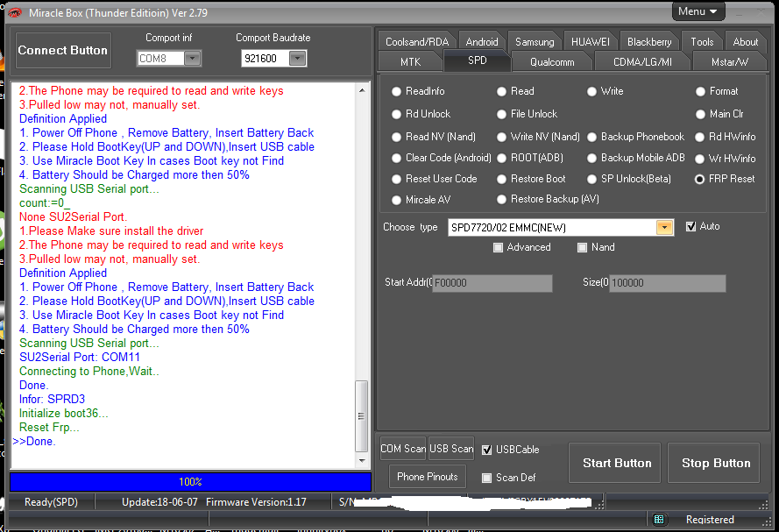Switch to the Qualcomm tab

tap(552, 62)
